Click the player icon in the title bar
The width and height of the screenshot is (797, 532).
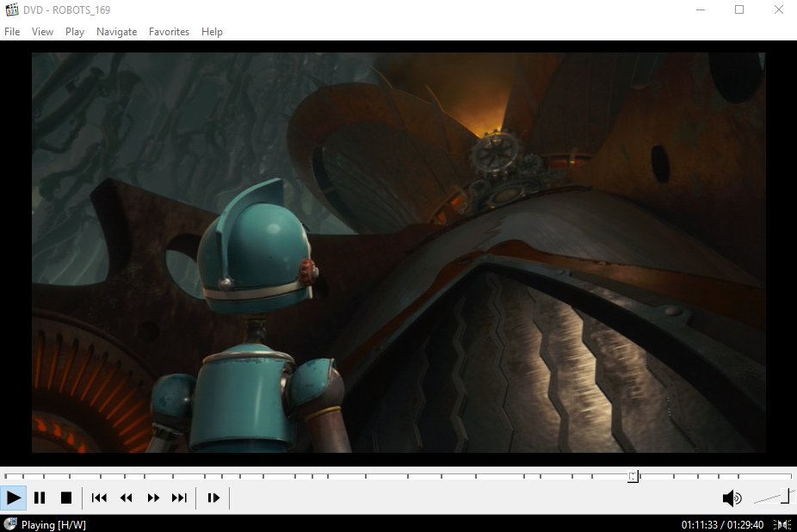pyautogui.click(x=11, y=9)
